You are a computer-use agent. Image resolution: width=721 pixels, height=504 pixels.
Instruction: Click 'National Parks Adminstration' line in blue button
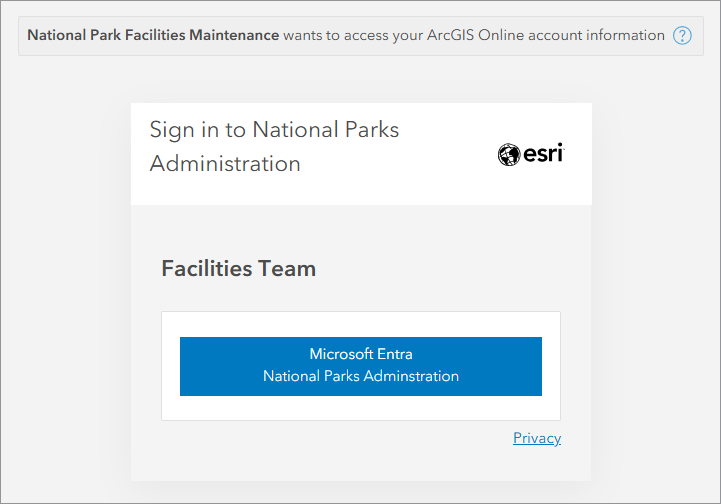(x=361, y=377)
